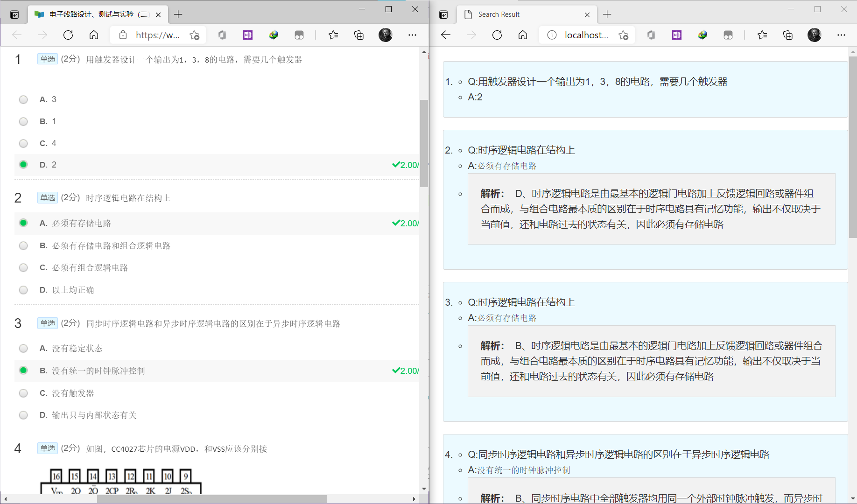Click the answer text A:2 in search results

475,97
